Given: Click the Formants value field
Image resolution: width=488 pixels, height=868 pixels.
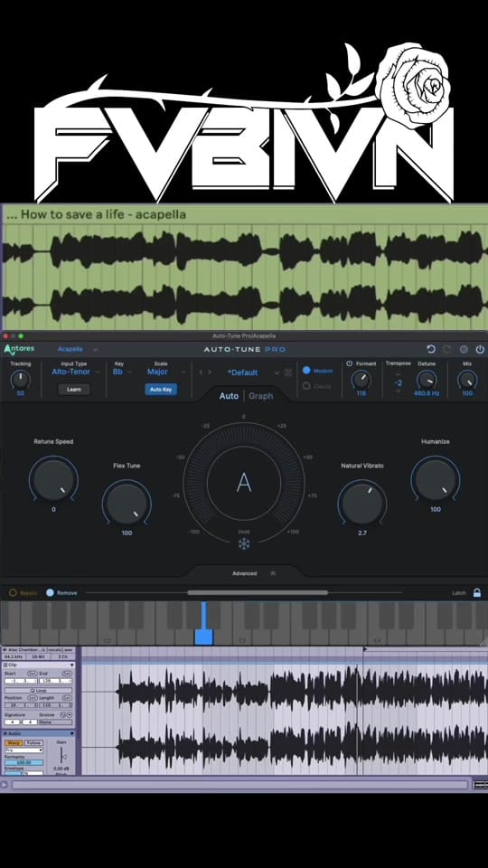Looking at the screenshot, I should (x=23, y=763).
